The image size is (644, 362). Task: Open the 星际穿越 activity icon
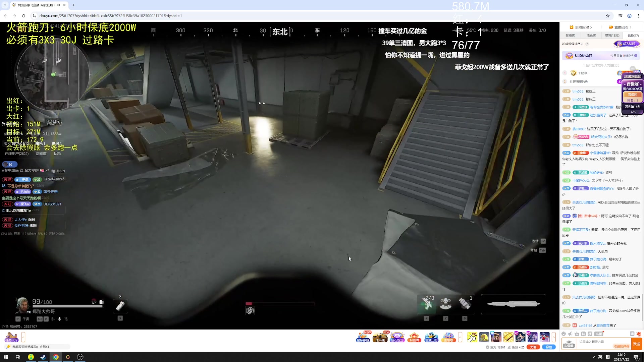click(363, 337)
